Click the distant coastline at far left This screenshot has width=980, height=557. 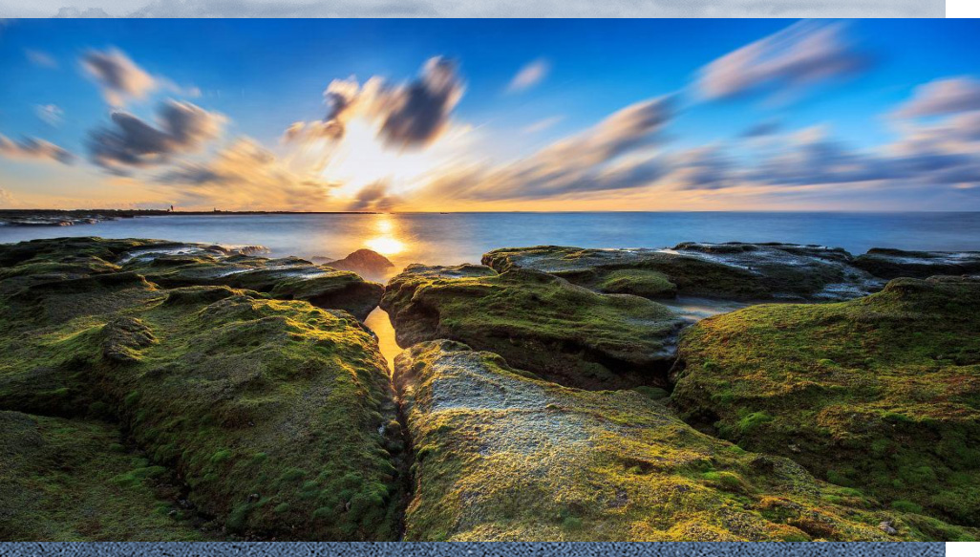pyautogui.click(x=57, y=214)
